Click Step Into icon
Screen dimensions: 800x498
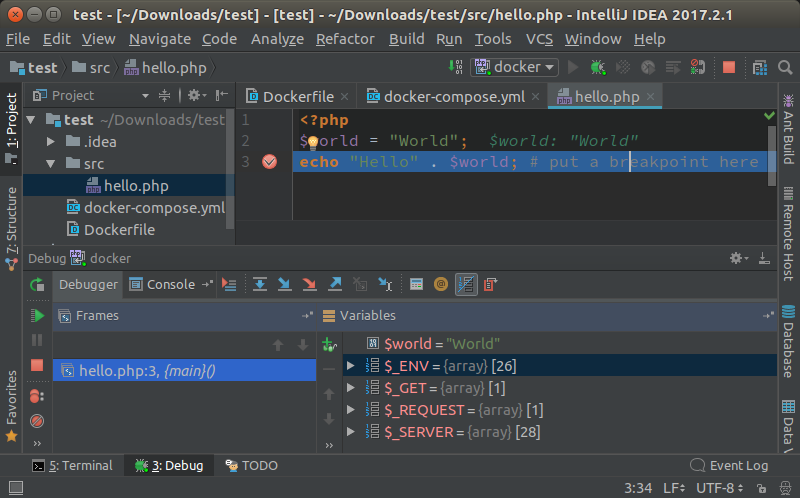284,284
